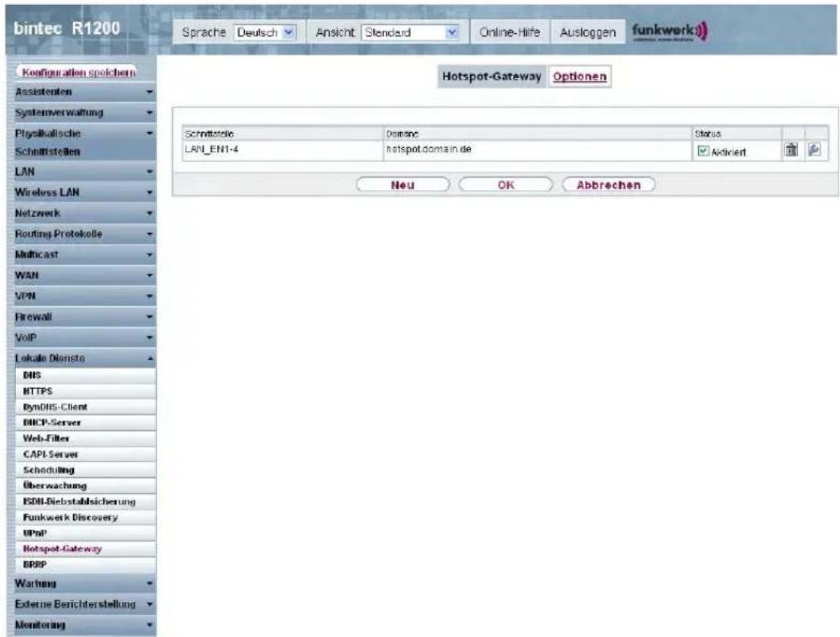Uncheck the Aktiviert status checkbox
Screen dimensions: 840x637
[703, 152]
